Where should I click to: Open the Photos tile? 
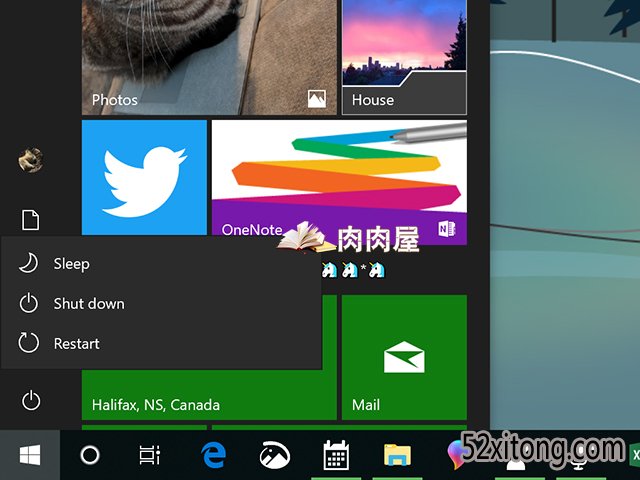[x=209, y=57]
